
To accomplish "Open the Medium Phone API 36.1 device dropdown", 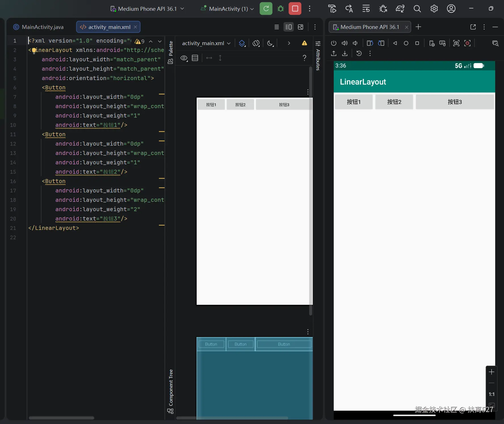I will [x=147, y=9].
